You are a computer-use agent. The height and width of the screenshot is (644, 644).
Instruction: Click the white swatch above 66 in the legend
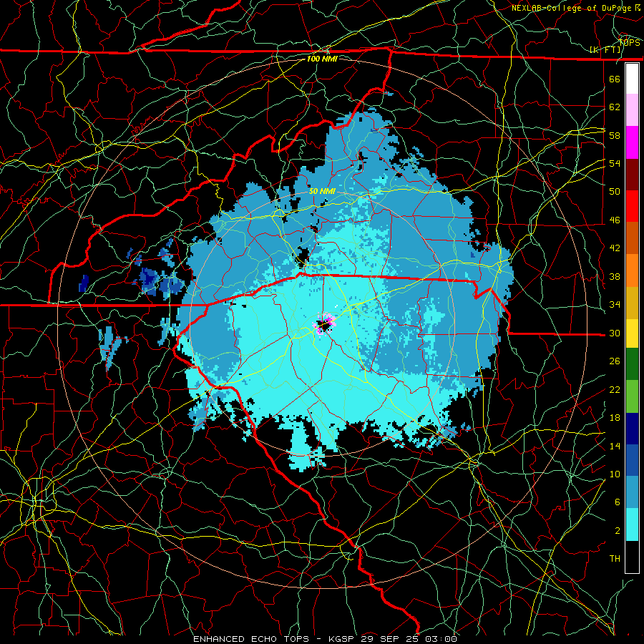point(632,79)
